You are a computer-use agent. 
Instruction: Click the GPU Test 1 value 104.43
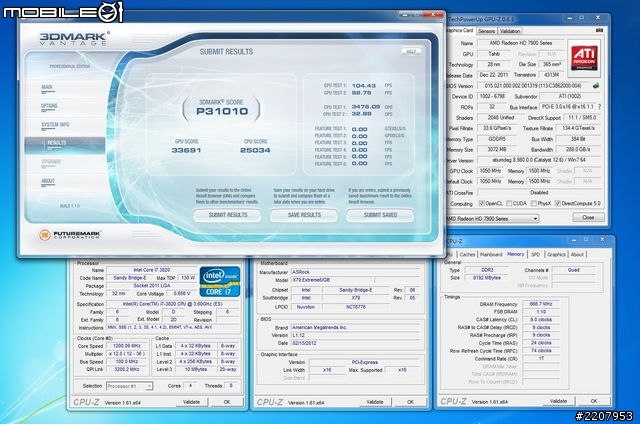click(x=364, y=86)
